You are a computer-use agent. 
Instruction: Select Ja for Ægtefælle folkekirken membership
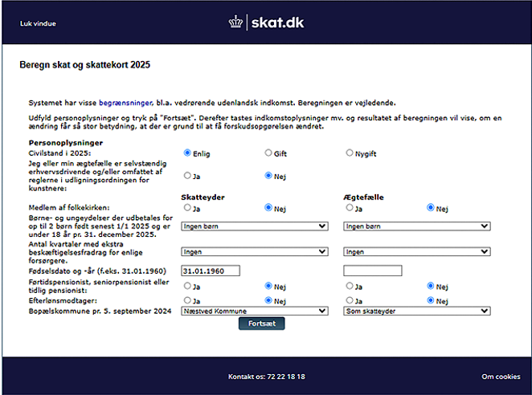pos(350,207)
